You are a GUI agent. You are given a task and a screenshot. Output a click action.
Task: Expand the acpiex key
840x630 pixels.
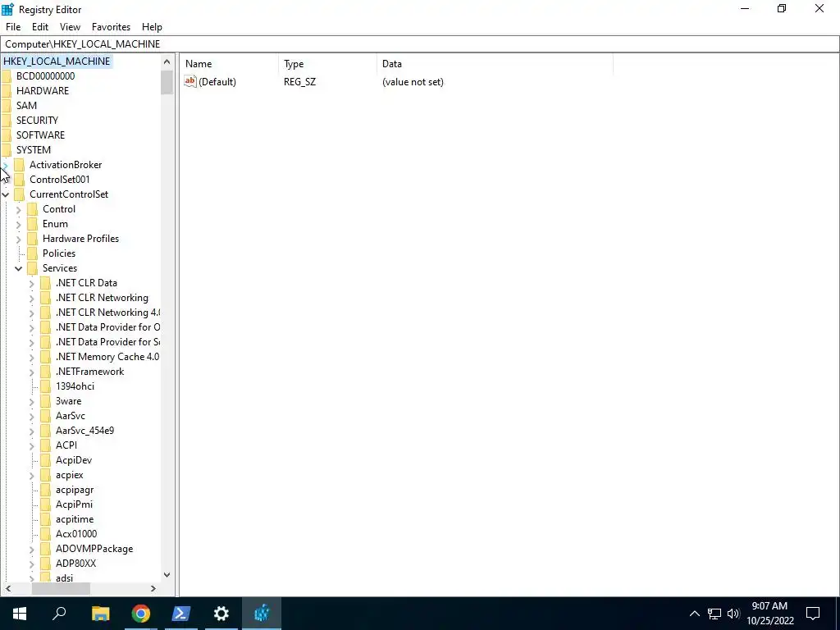pyautogui.click(x=32, y=475)
